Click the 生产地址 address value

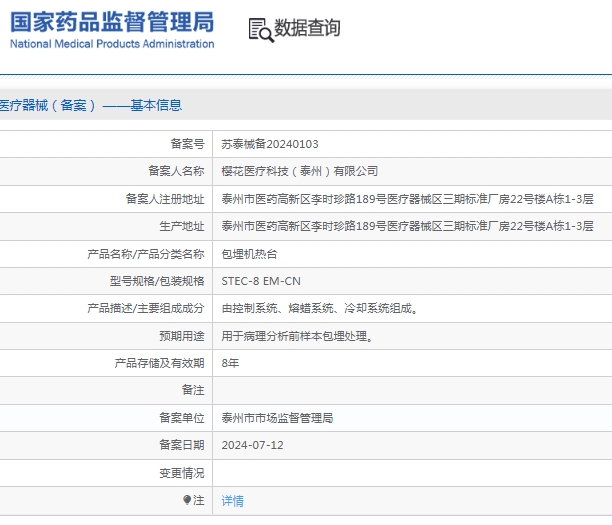pyautogui.click(x=407, y=226)
